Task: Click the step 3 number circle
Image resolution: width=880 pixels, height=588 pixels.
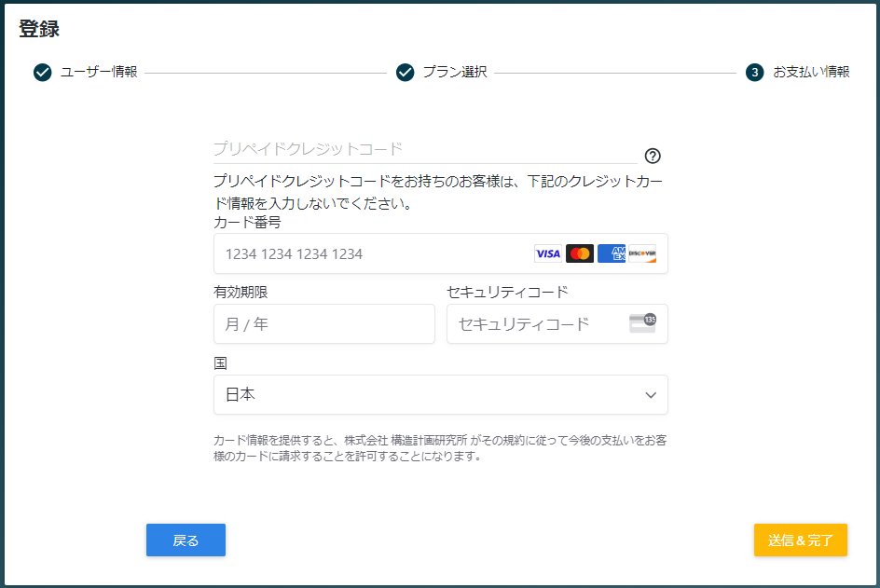Action: [755, 73]
